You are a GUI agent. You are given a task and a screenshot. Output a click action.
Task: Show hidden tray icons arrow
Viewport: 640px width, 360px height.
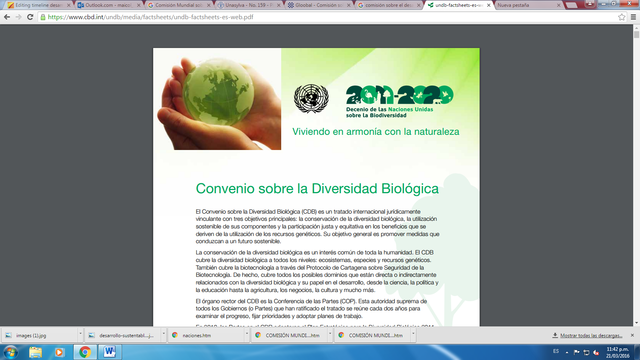click(567, 352)
